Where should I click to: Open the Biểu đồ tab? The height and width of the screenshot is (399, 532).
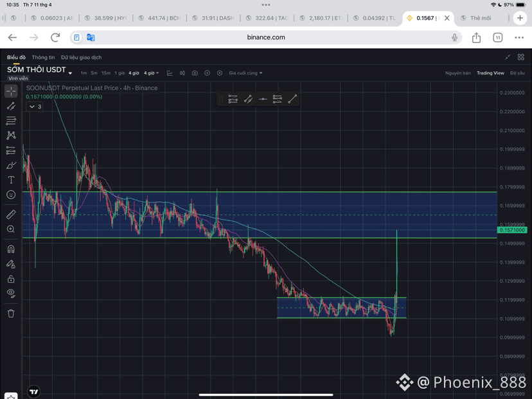pos(16,57)
